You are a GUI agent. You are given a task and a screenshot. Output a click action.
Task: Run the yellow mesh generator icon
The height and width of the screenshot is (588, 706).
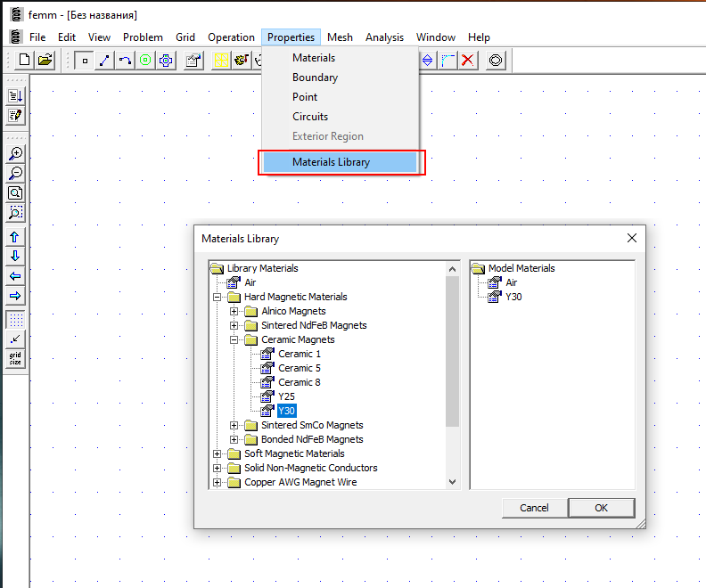(221, 61)
